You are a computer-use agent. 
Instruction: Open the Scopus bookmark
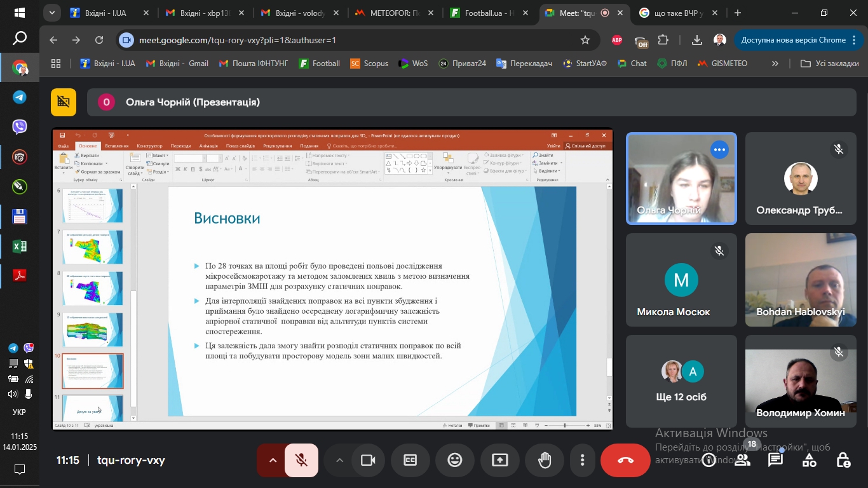tap(369, 64)
